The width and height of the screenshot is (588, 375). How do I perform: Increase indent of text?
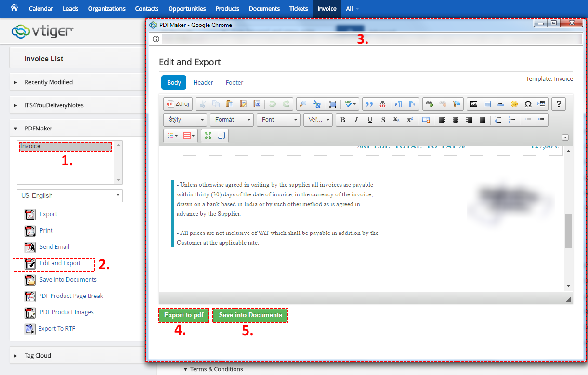click(541, 120)
